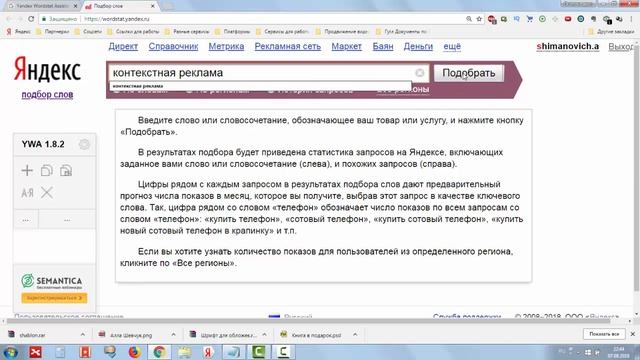Open the Директ link
Screen dimensions: 640x360
click(x=123, y=47)
